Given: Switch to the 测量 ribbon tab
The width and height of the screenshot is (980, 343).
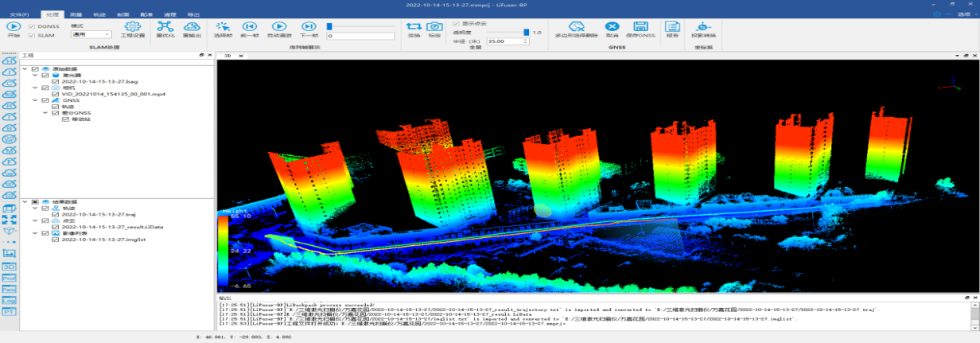Looking at the screenshot, I should click(75, 15).
